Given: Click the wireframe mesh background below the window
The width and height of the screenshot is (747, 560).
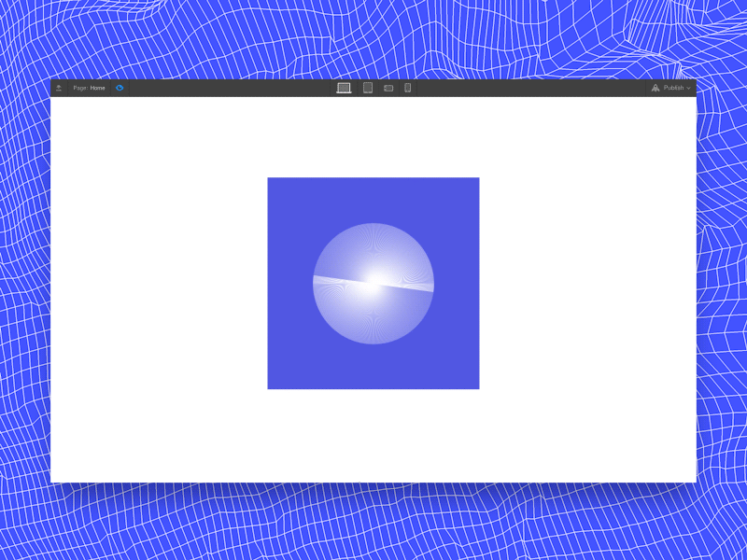Looking at the screenshot, I should pos(373,522).
